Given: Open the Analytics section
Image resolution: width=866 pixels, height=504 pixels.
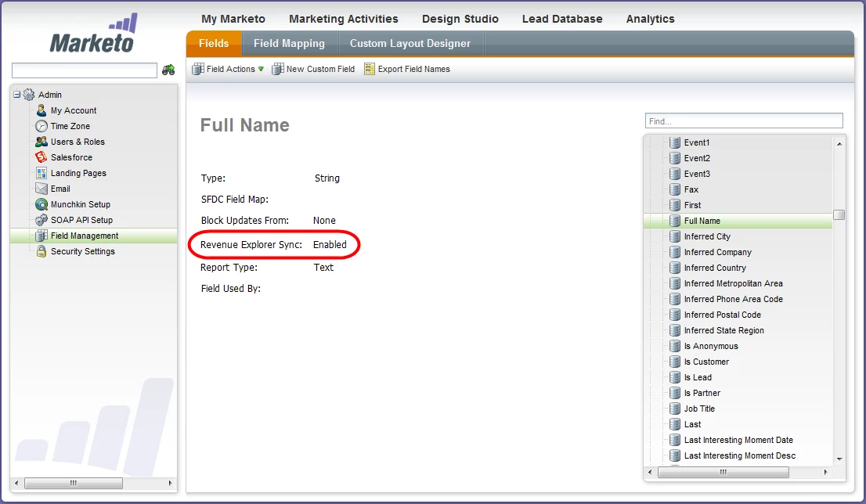Looking at the screenshot, I should (650, 19).
